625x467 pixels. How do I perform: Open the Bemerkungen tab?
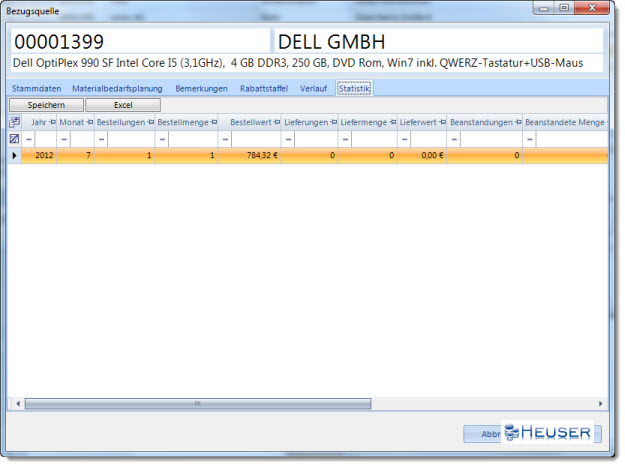(x=201, y=88)
